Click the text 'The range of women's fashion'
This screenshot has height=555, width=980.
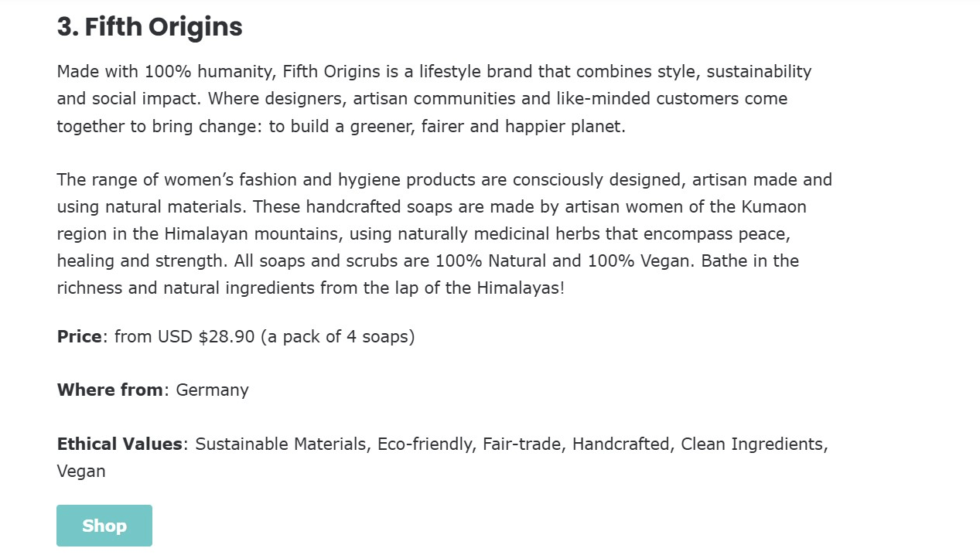click(177, 180)
